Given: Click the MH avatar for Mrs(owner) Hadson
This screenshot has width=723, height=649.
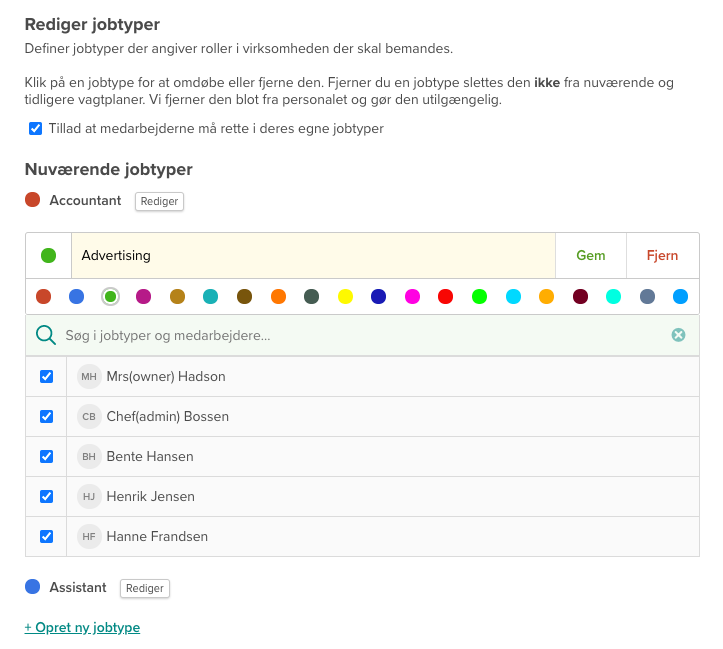Looking at the screenshot, I should [x=89, y=377].
